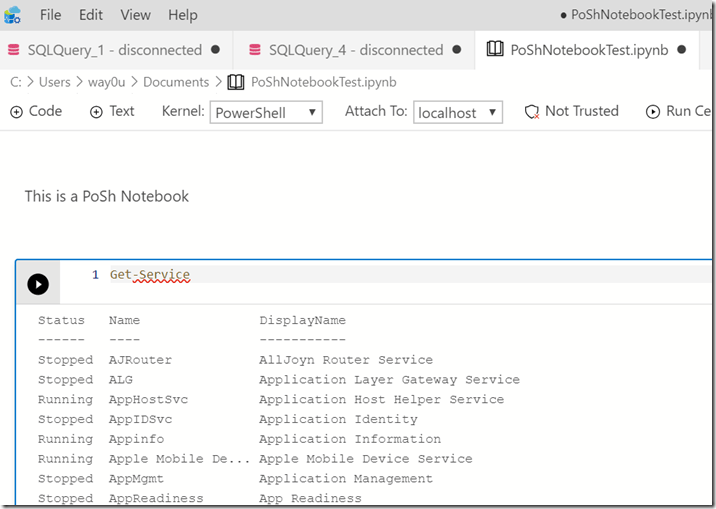The width and height of the screenshot is (716, 509).
Task: Click database icon on SQLQuery_1 tab
Action: 14,50
